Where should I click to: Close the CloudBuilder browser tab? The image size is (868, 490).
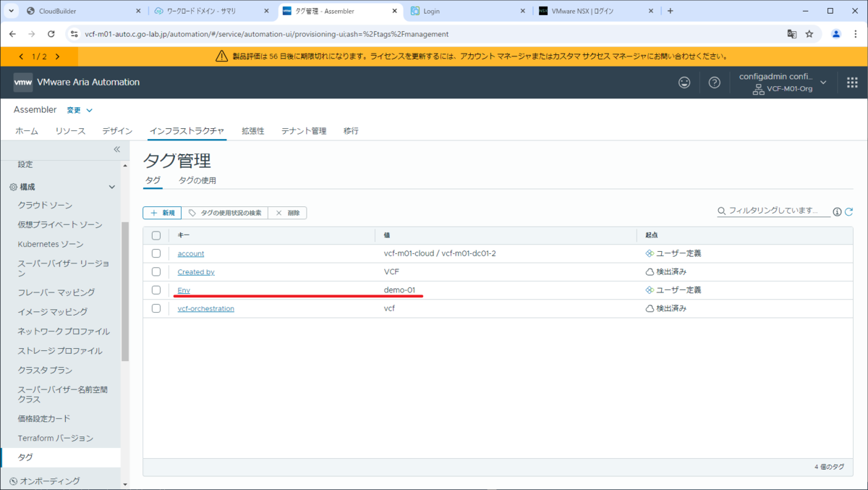138,12
